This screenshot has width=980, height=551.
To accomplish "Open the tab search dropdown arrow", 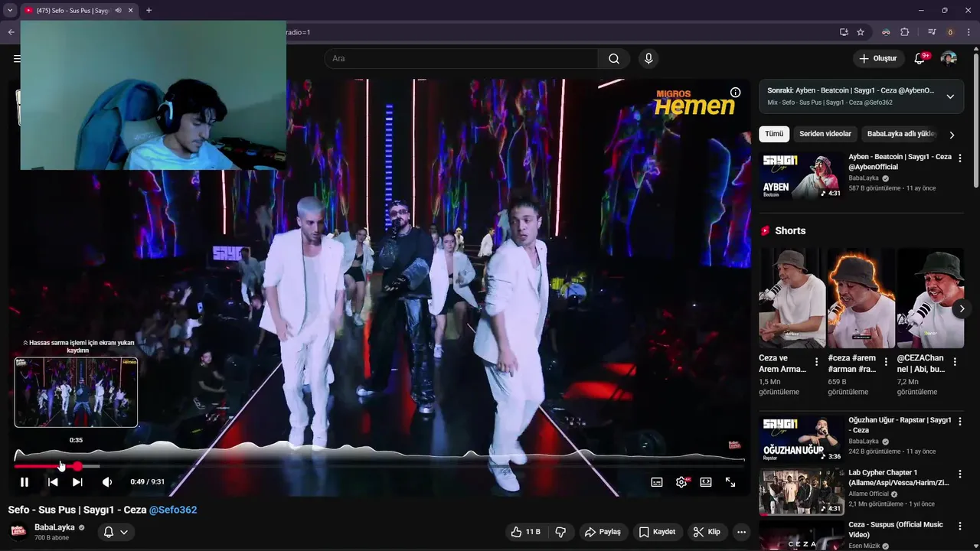I will pyautogui.click(x=10, y=11).
